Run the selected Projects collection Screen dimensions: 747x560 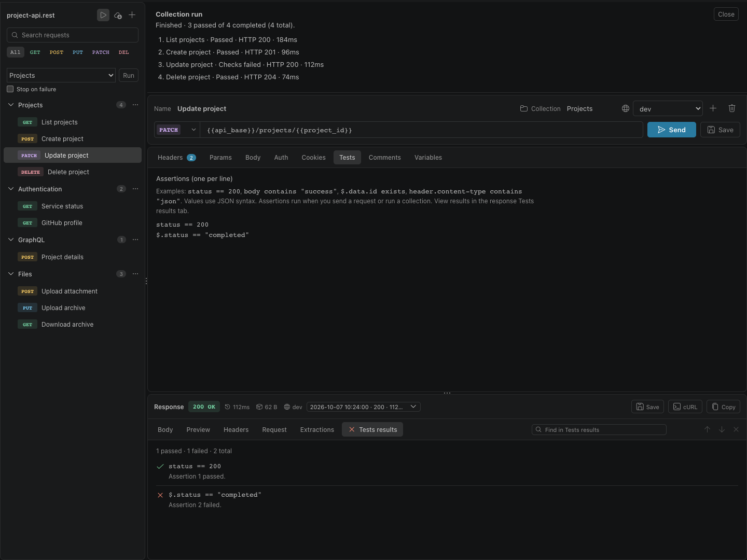tap(129, 75)
